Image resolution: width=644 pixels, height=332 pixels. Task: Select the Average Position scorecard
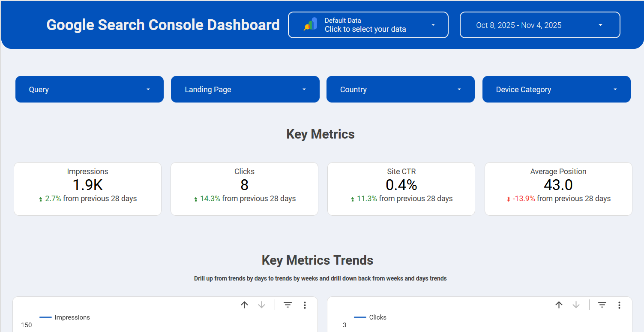pos(558,188)
